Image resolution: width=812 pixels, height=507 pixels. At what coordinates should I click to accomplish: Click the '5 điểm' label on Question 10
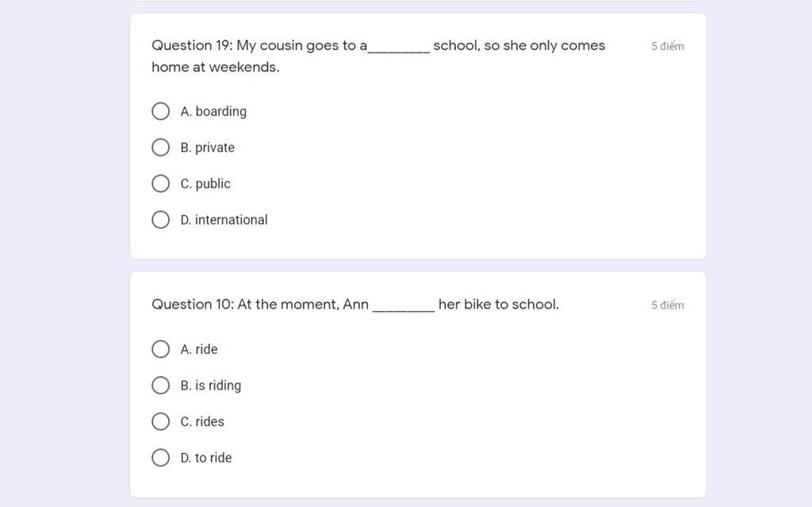tap(668, 305)
